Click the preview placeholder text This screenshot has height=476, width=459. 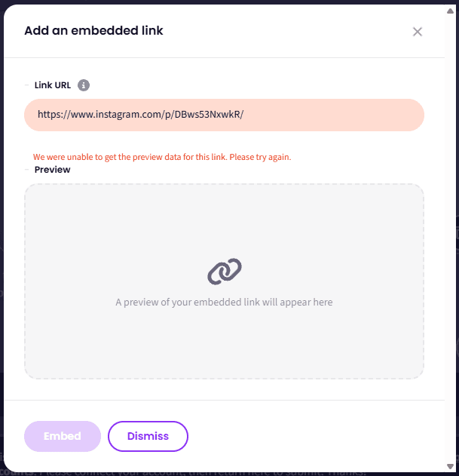click(x=224, y=302)
